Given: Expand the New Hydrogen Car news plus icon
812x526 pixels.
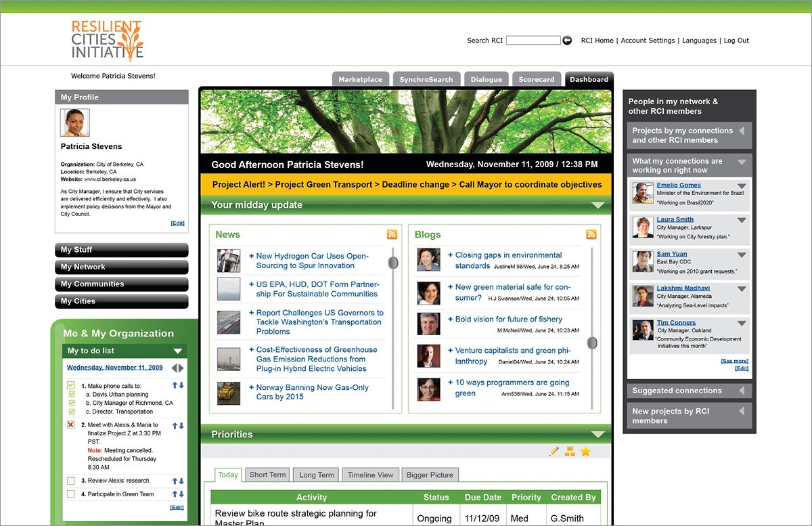Looking at the screenshot, I should 251,256.
